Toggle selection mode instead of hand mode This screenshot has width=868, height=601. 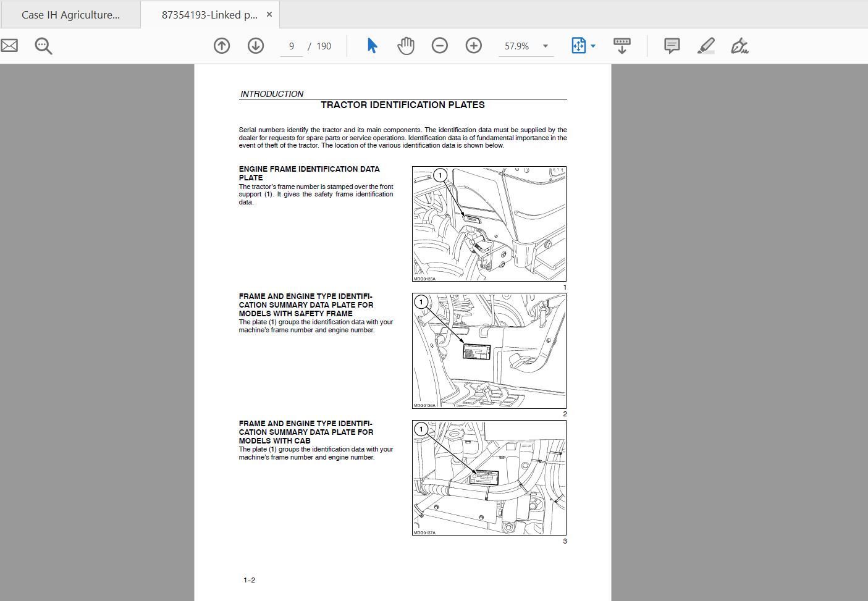371,45
